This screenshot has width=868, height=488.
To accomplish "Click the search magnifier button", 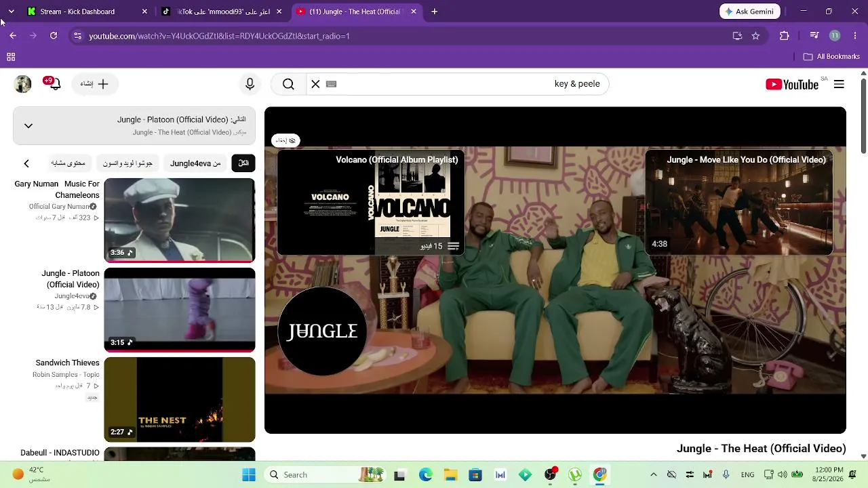I will tap(288, 84).
